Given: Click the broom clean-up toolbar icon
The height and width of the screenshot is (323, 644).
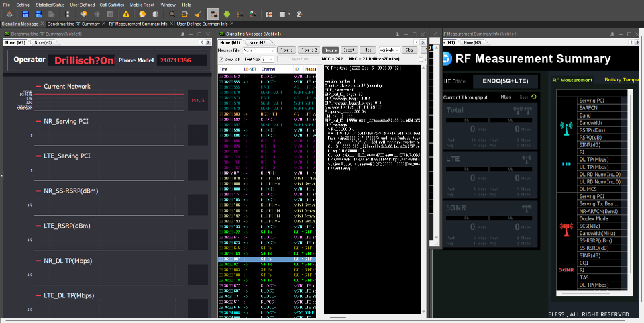Looking at the screenshot, I should pos(197,13).
